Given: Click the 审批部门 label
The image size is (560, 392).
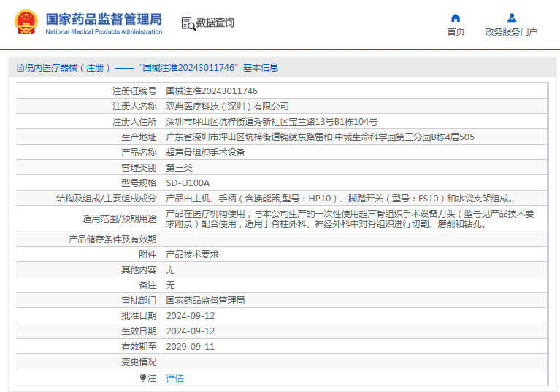Looking at the screenshot, I should click(139, 301).
